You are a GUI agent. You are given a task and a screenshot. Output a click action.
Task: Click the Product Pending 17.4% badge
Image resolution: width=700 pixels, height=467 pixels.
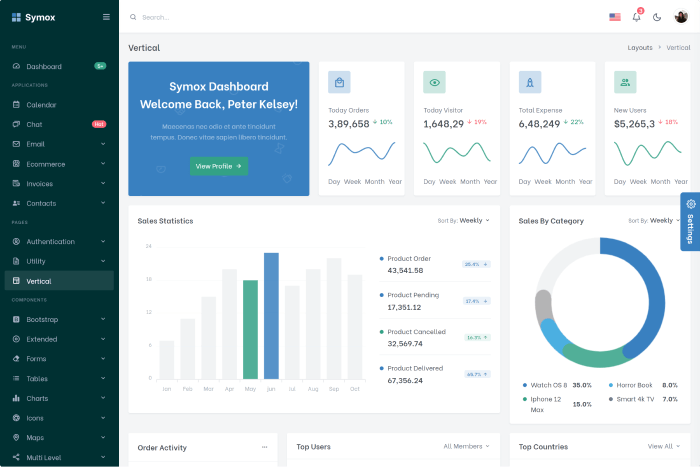pyautogui.click(x=476, y=301)
